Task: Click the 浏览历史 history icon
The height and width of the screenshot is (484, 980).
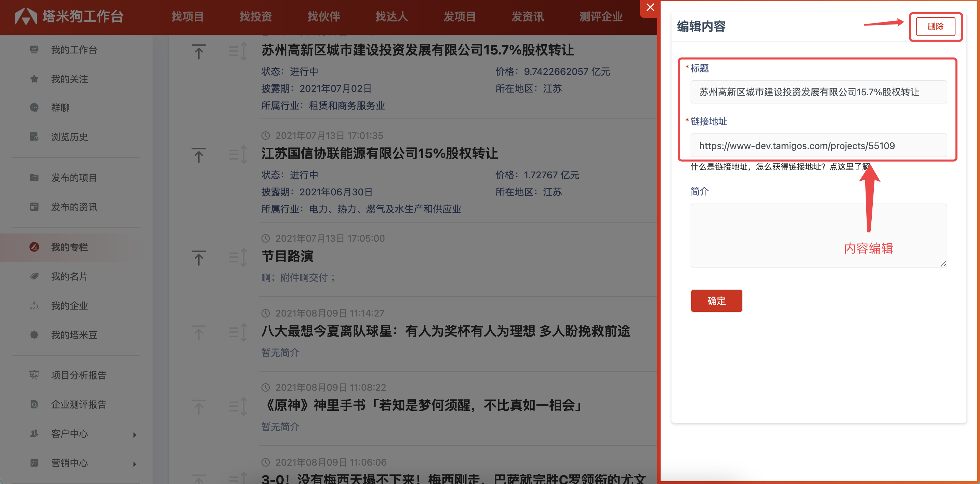Action: coord(34,136)
